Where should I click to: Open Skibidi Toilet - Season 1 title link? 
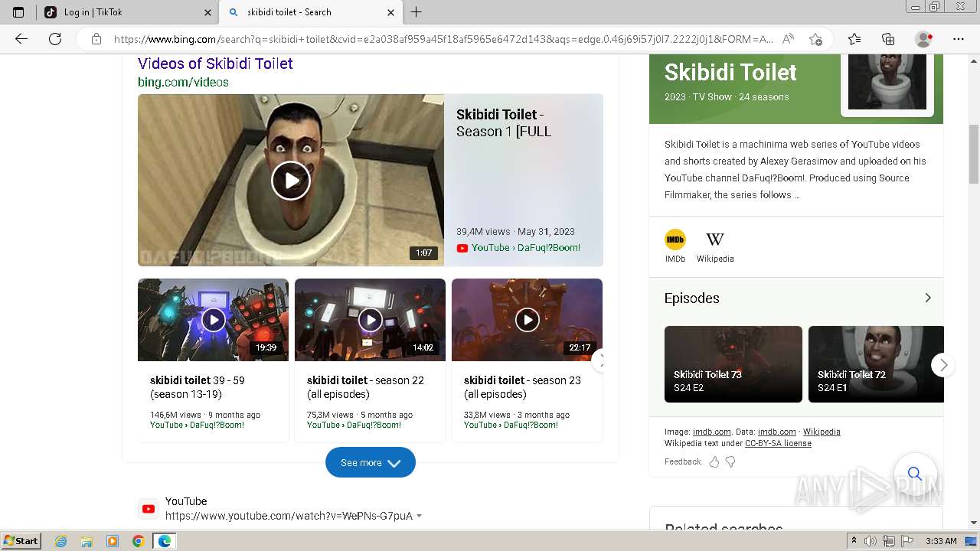[x=504, y=122]
